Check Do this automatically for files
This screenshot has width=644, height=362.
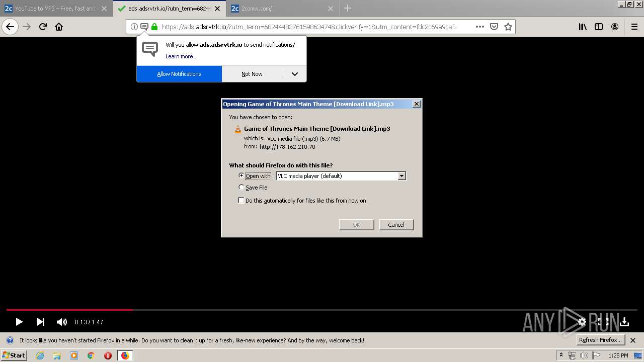coord(241,200)
